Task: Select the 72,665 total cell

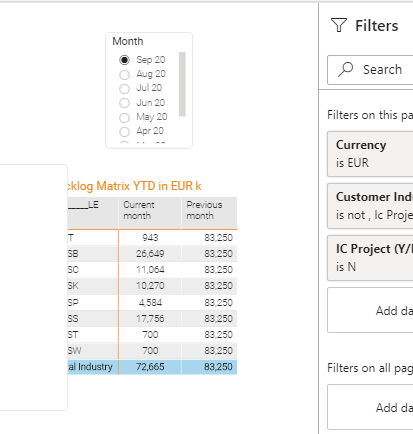Action: pos(150,367)
